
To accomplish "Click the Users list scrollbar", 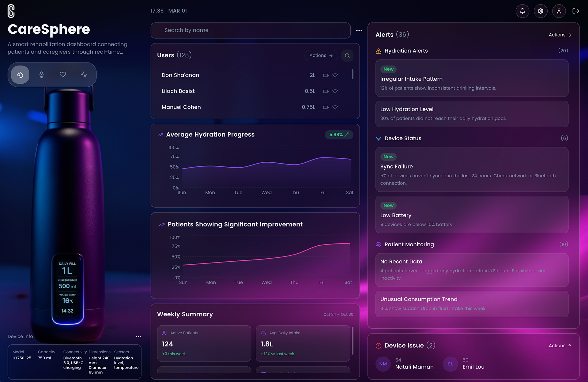I will [x=352, y=74].
